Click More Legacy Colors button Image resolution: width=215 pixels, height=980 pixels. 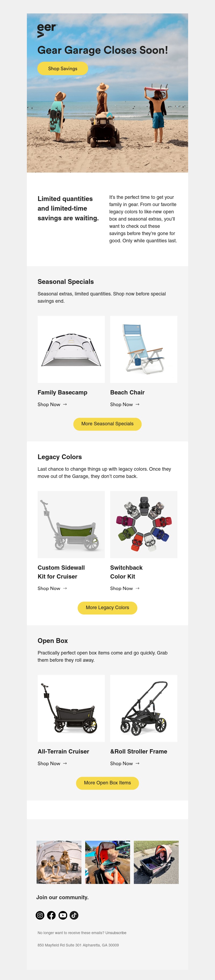tap(107, 608)
